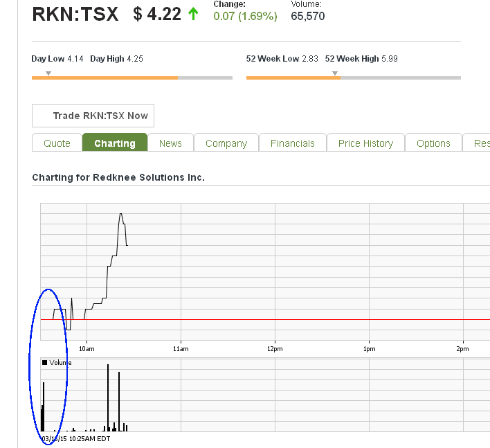Click the red previous-close line
The height and width of the screenshot is (448, 490).
(265, 319)
